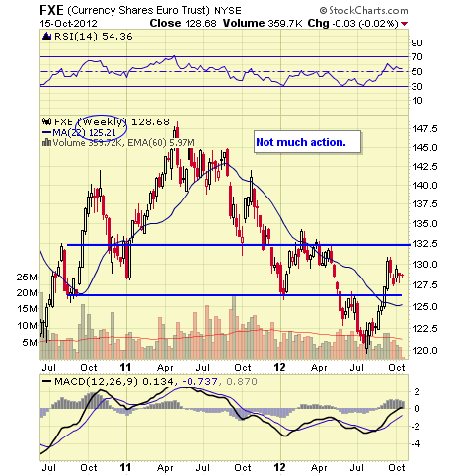Select the '11' year marker on price axis
Screen dimensions: 454x476
click(125, 367)
